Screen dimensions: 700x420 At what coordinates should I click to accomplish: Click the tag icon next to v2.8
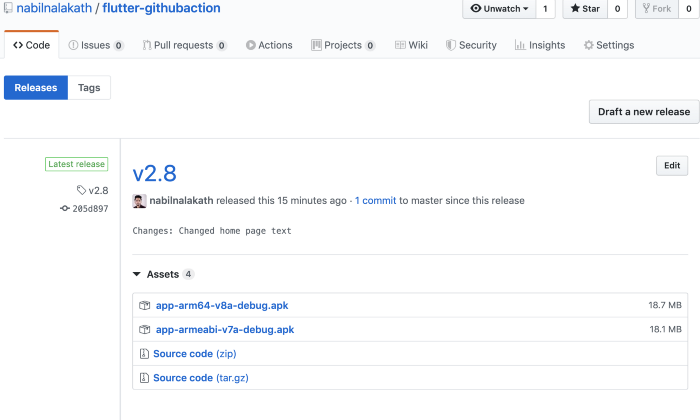click(82, 190)
